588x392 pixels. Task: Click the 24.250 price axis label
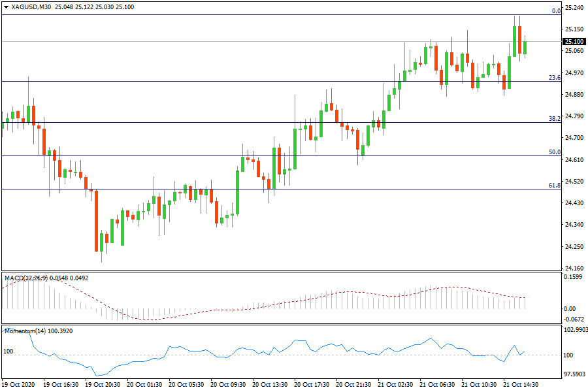(x=574, y=247)
